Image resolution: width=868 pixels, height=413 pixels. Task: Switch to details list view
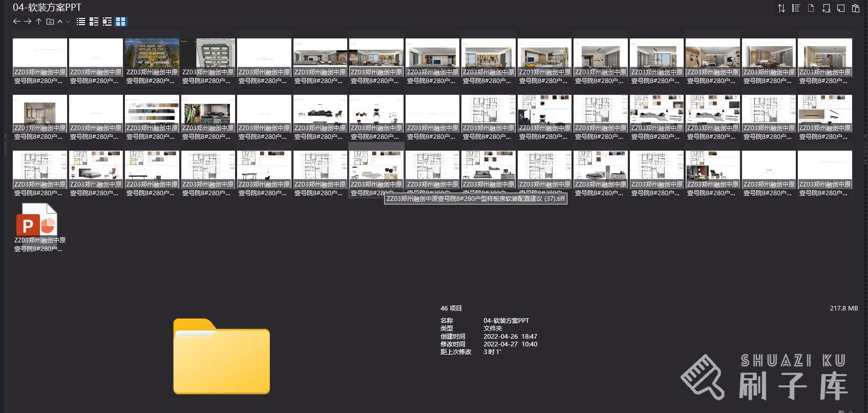pos(94,22)
